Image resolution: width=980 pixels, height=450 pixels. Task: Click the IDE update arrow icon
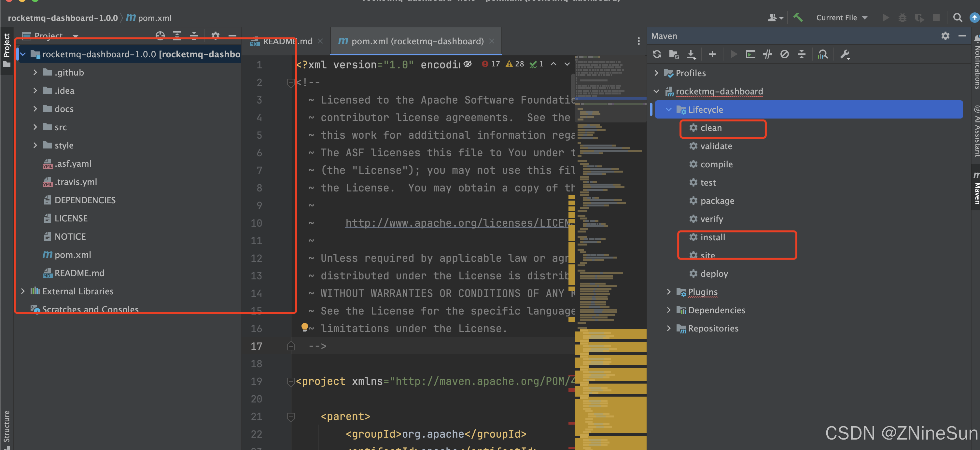pyautogui.click(x=974, y=18)
